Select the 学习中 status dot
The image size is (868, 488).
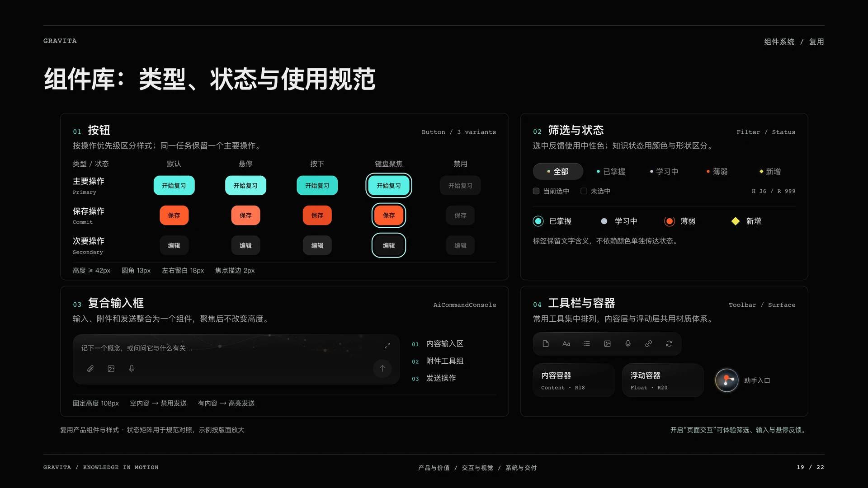coord(604,221)
